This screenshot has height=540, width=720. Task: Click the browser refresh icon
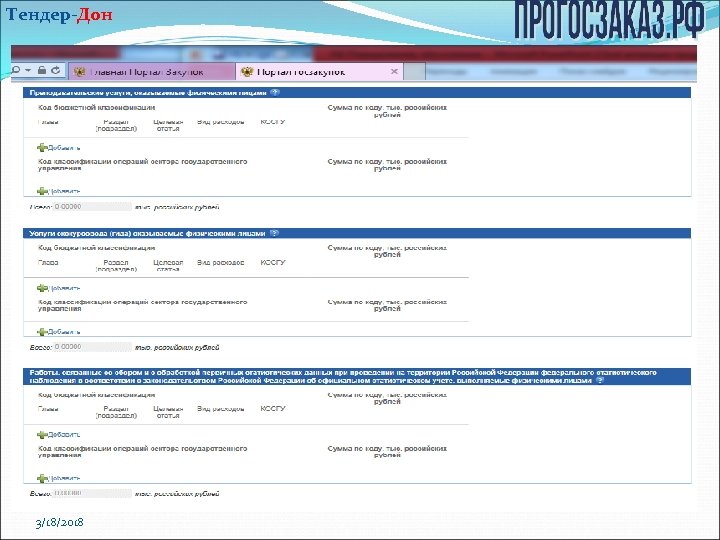56,70
